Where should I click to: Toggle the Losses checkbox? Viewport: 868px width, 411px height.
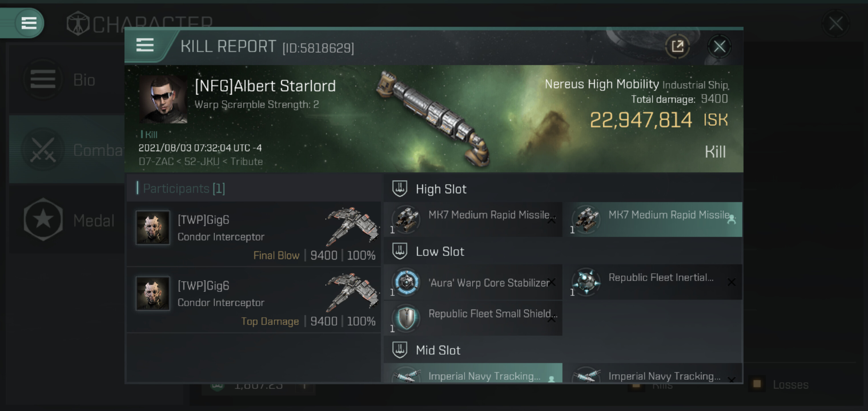[x=757, y=384]
